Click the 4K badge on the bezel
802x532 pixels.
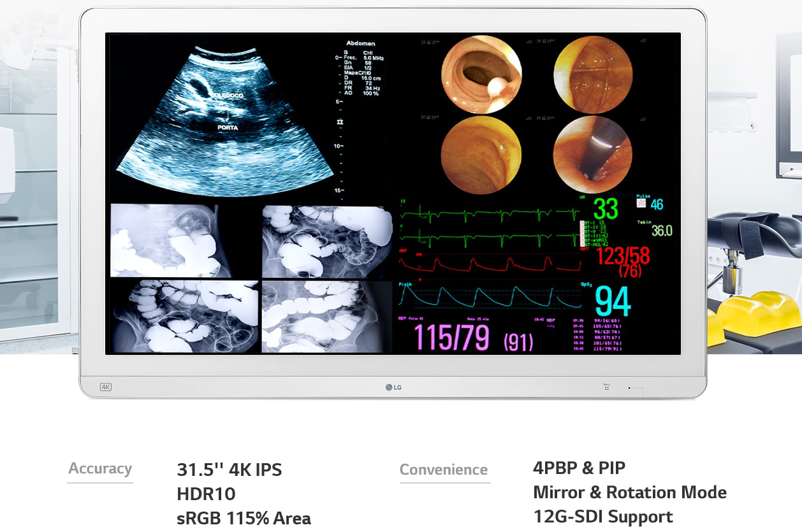coord(106,387)
